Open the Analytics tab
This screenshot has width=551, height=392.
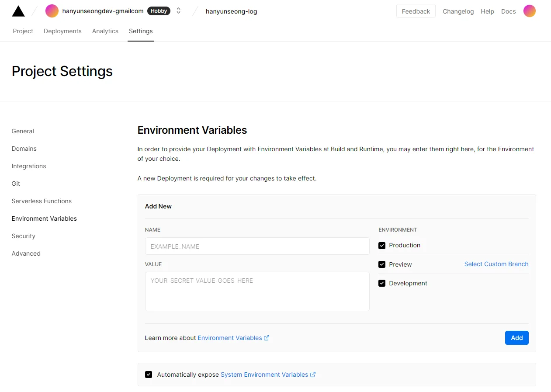[x=105, y=31]
